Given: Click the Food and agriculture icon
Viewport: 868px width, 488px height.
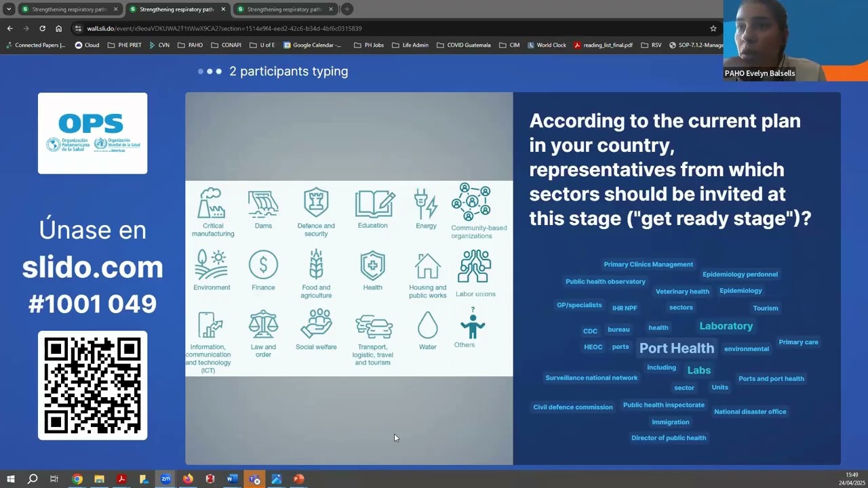Looking at the screenshot, I should [x=316, y=265].
